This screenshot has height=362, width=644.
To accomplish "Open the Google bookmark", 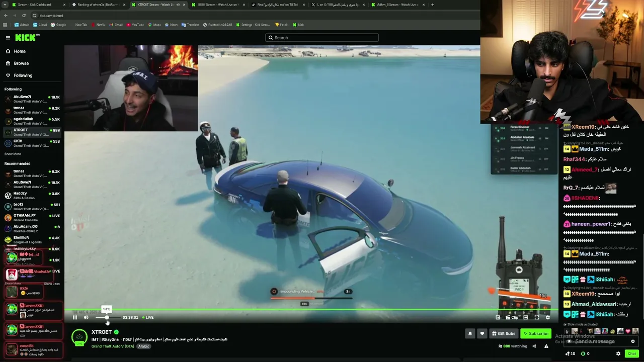I will [58, 25].
